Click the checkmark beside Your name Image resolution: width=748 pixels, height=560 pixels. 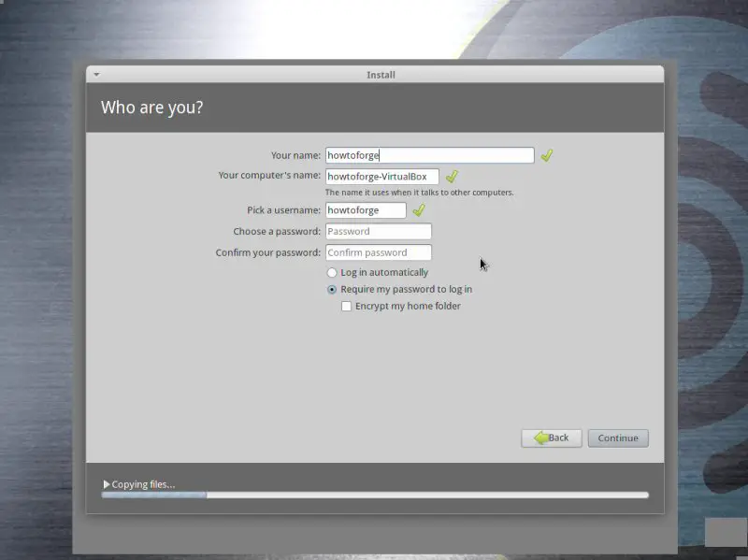tap(547, 155)
